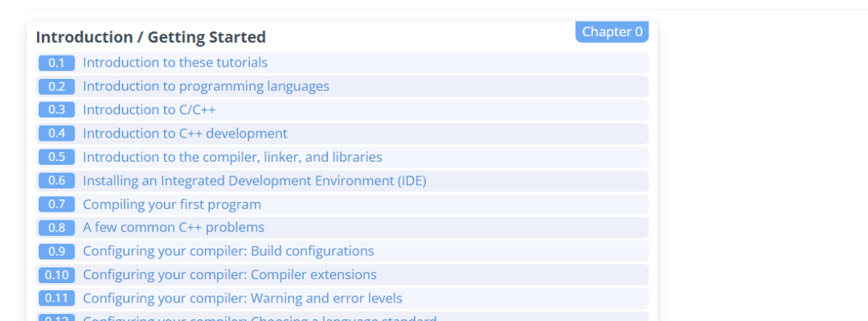Click the 0.6 lesson number badge

56,181
